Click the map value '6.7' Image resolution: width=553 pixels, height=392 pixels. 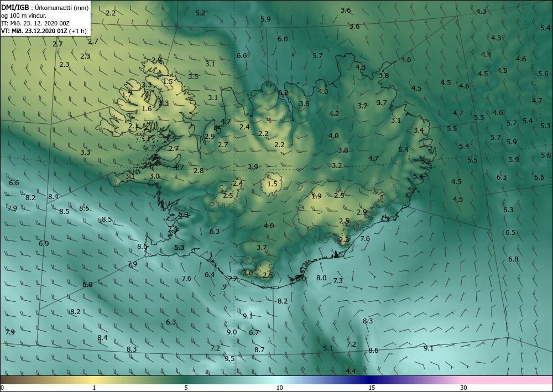pyautogui.click(x=254, y=332)
